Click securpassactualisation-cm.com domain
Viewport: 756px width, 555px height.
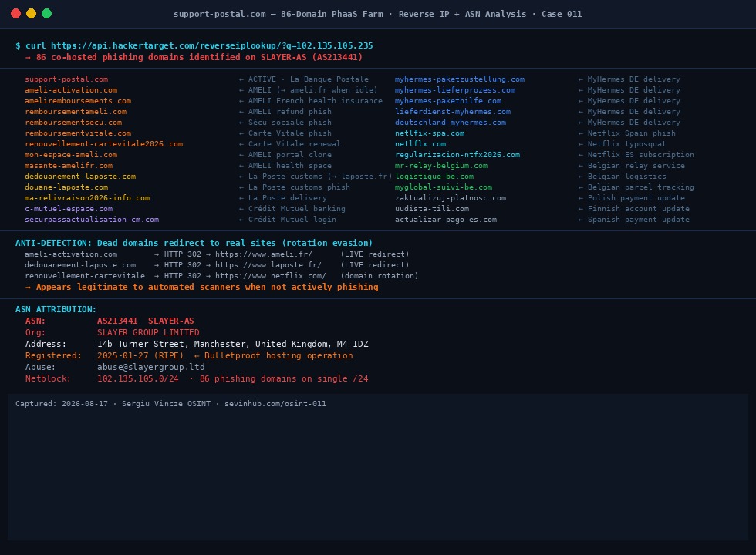click(x=92, y=219)
